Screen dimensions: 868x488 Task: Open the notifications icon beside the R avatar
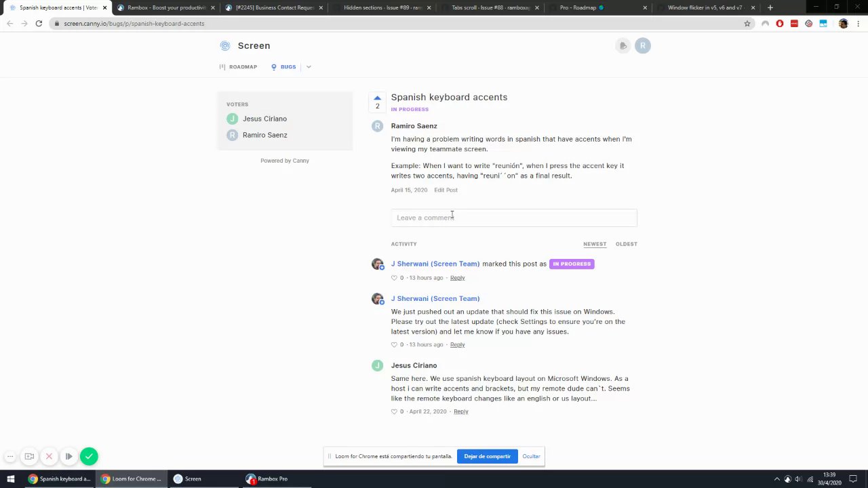pos(623,45)
